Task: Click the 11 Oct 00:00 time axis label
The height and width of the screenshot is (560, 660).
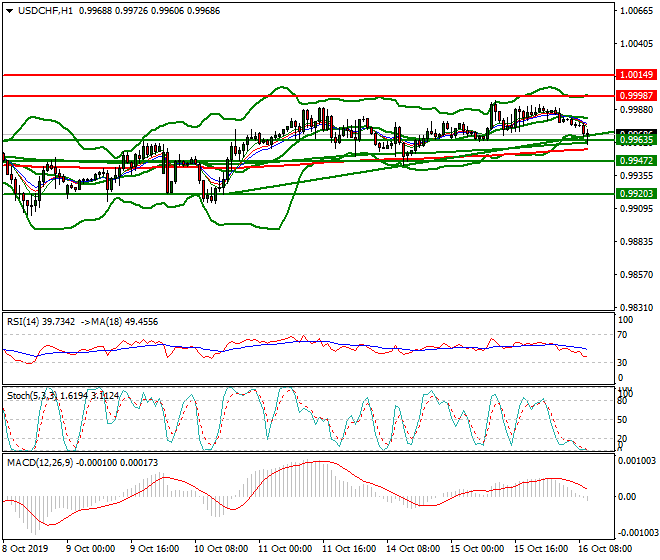Action: [285, 549]
